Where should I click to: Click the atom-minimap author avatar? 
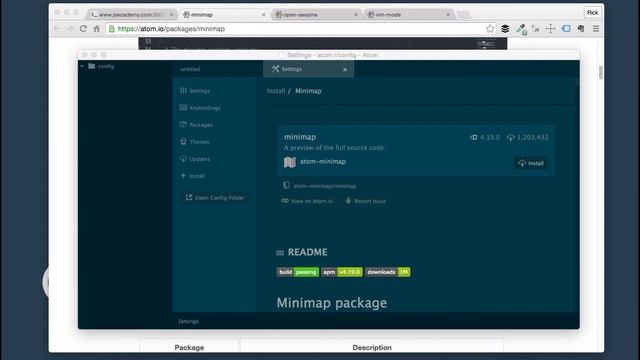[x=290, y=162]
